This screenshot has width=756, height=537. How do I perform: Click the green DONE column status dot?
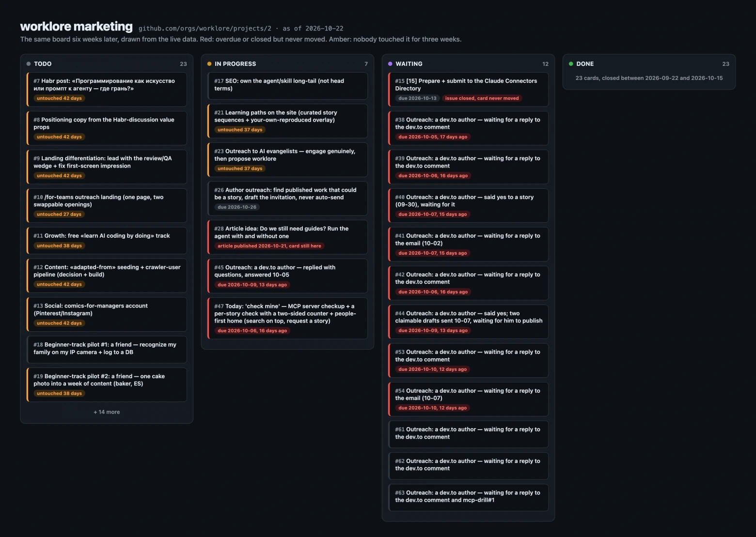click(571, 64)
